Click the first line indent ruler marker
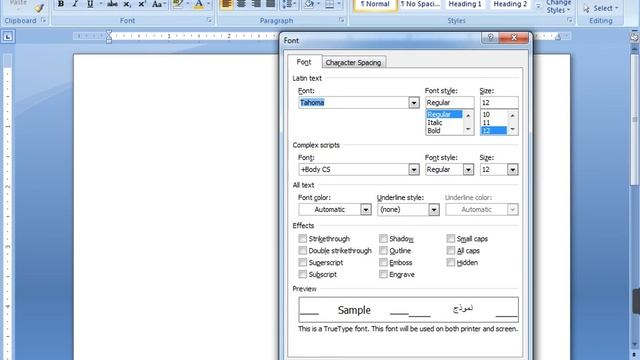Viewport: 640px width, 360px height. coord(109,33)
